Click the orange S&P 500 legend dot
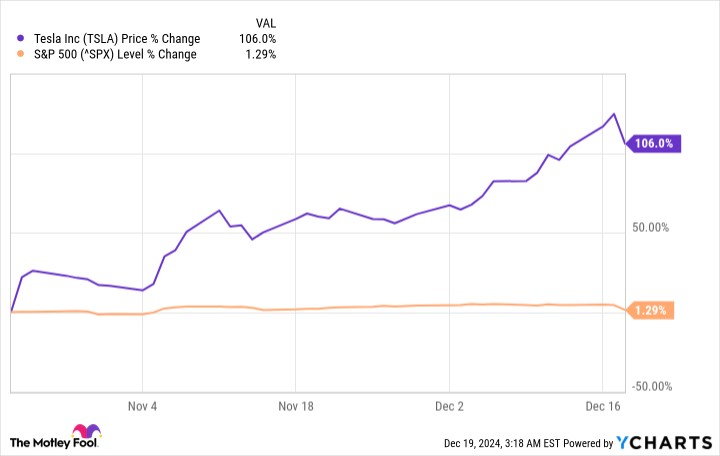 20,54
